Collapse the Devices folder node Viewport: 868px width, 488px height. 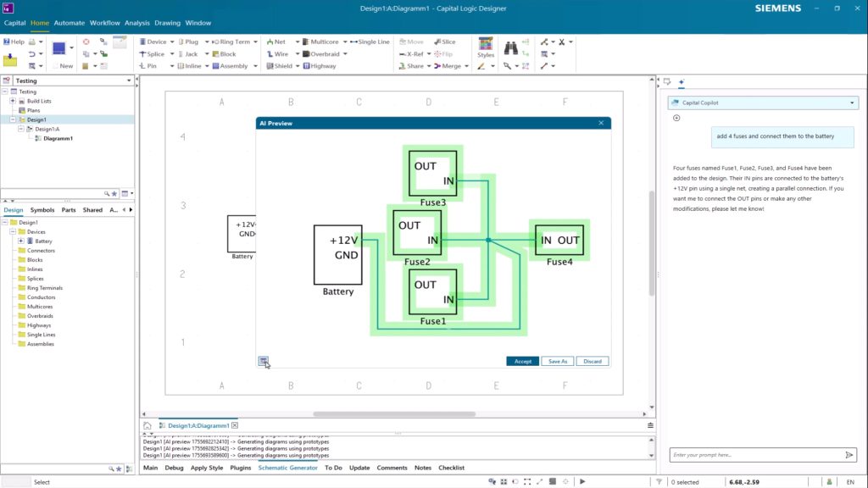(x=13, y=232)
